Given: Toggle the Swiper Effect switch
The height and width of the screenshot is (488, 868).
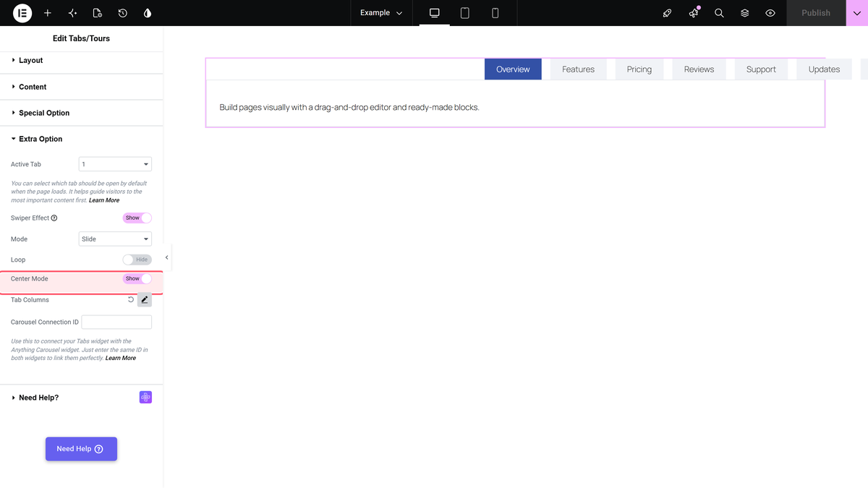Looking at the screenshot, I should [x=137, y=218].
